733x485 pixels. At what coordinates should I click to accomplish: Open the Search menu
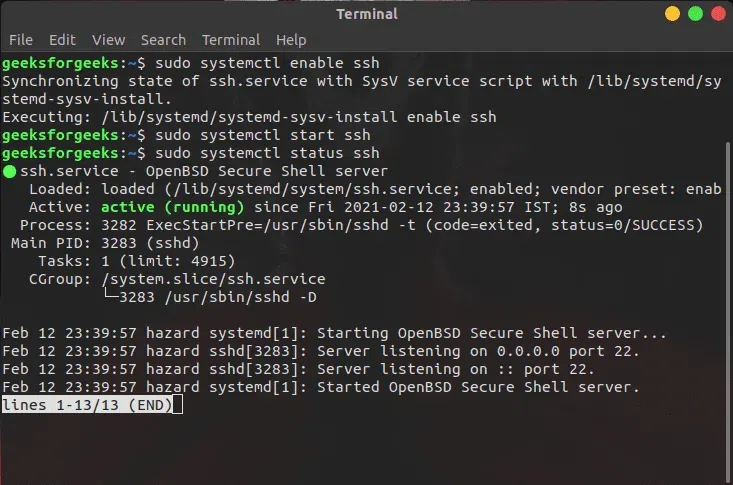(163, 40)
